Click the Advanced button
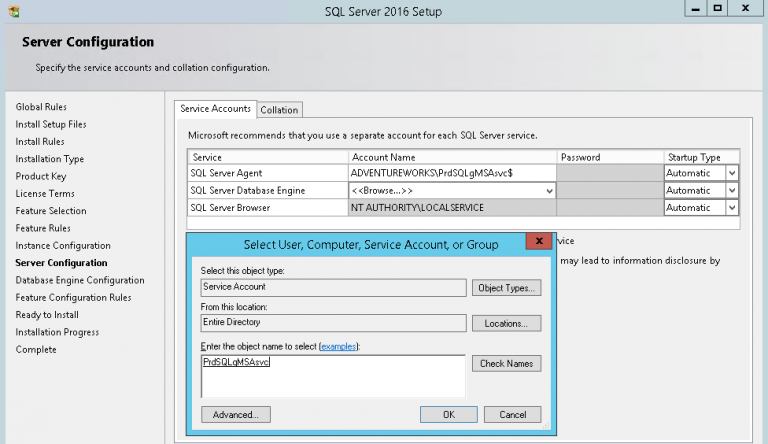 (x=235, y=414)
